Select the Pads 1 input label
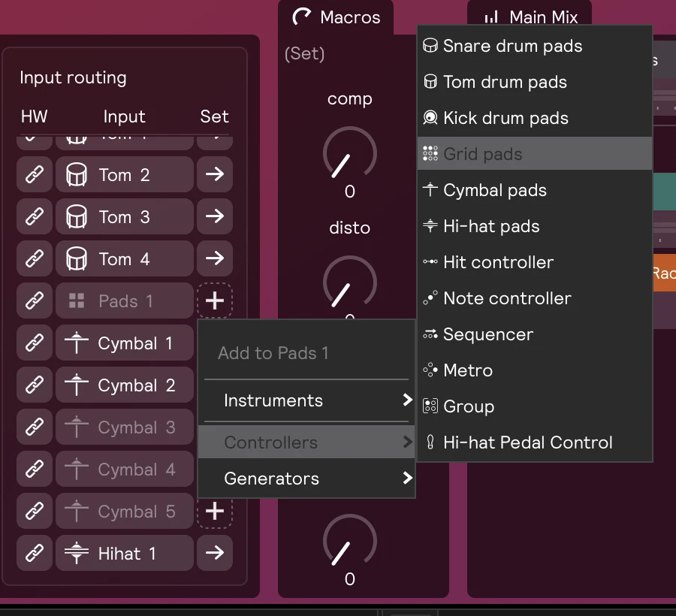The height and width of the screenshot is (616, 676). pos(125,301)
